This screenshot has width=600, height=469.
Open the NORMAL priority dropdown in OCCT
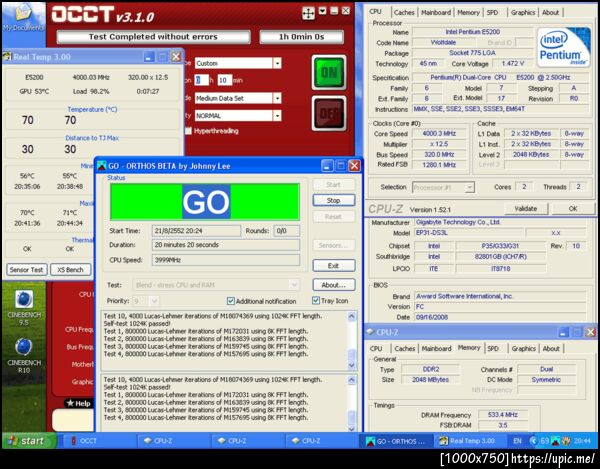tap(277, 115)
